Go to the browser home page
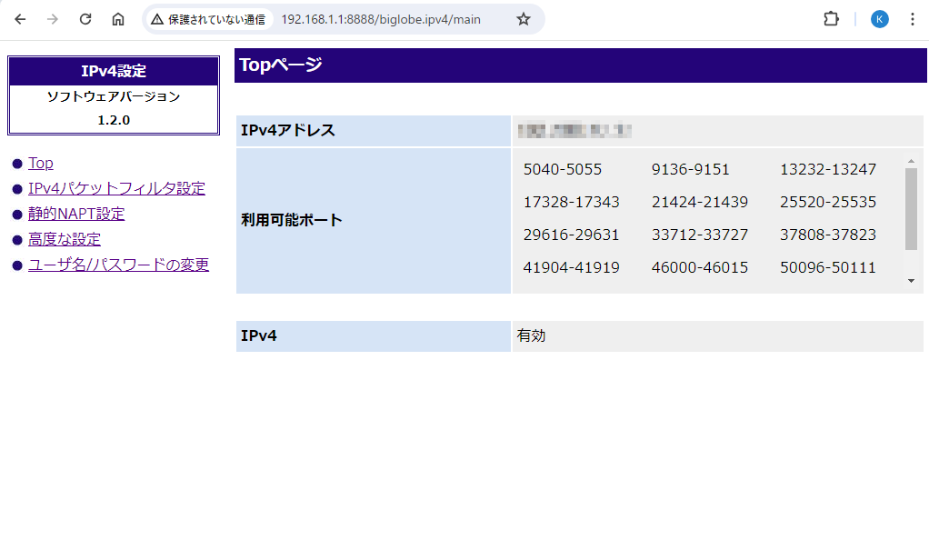The height and width of the screenshot is (560, 929). (118, 19)
